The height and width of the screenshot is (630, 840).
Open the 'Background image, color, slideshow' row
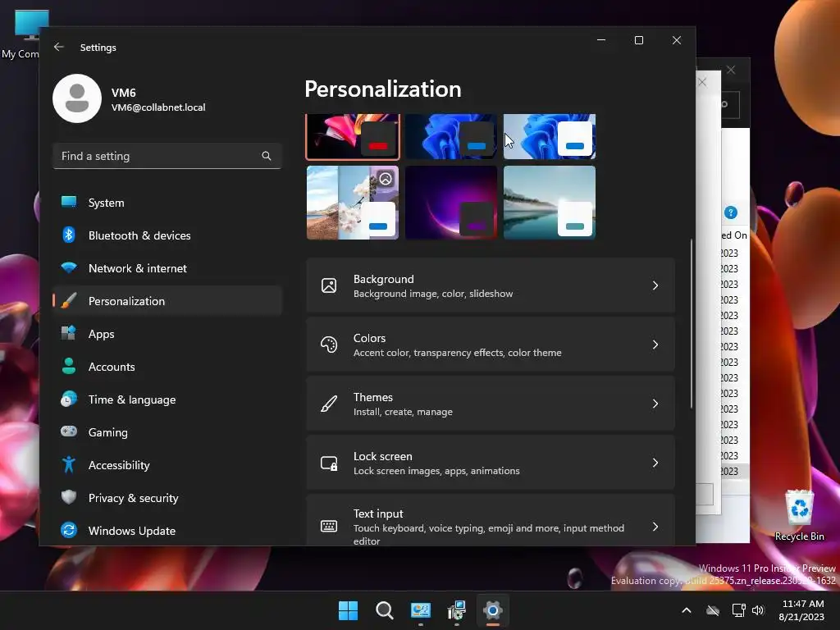click(x=491, y=285)
